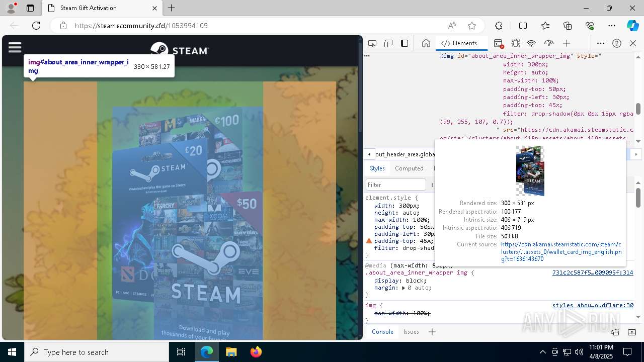644x362 pixels.
Task: Close the DevTools panel
Action: (633, 43)
